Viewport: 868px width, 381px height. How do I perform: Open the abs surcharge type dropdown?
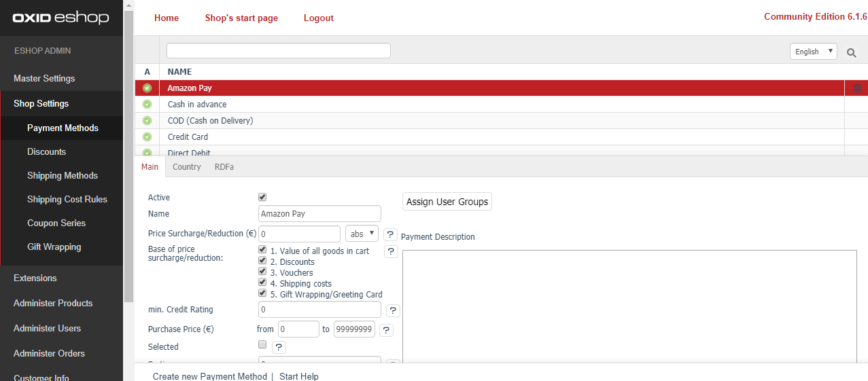coord(362,234)
